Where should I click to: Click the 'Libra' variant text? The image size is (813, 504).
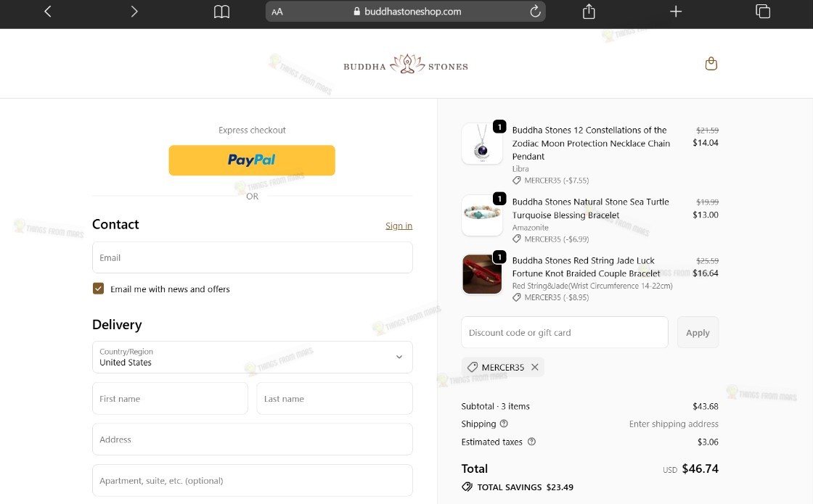[520, 169]
